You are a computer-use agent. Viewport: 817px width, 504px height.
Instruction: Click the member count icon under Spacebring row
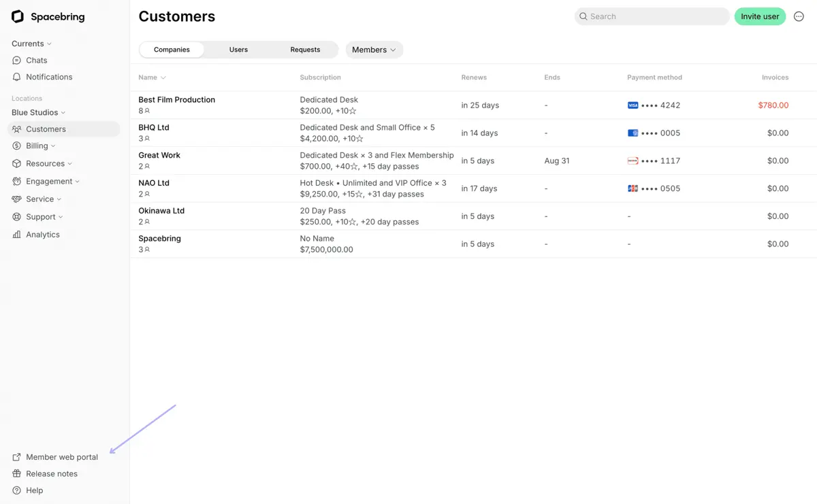pos(147,250)
